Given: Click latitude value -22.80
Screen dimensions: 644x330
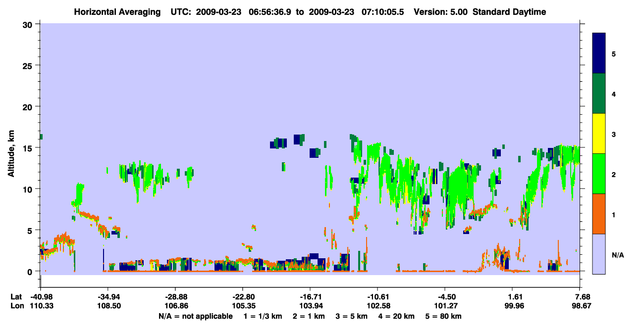Looking at the screenshot, I should click(x=243, y=297).
